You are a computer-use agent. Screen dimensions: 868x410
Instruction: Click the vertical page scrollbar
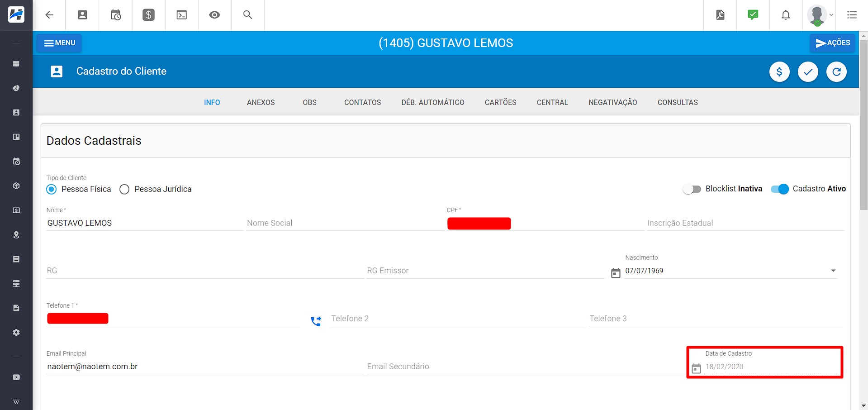point(863,126)
